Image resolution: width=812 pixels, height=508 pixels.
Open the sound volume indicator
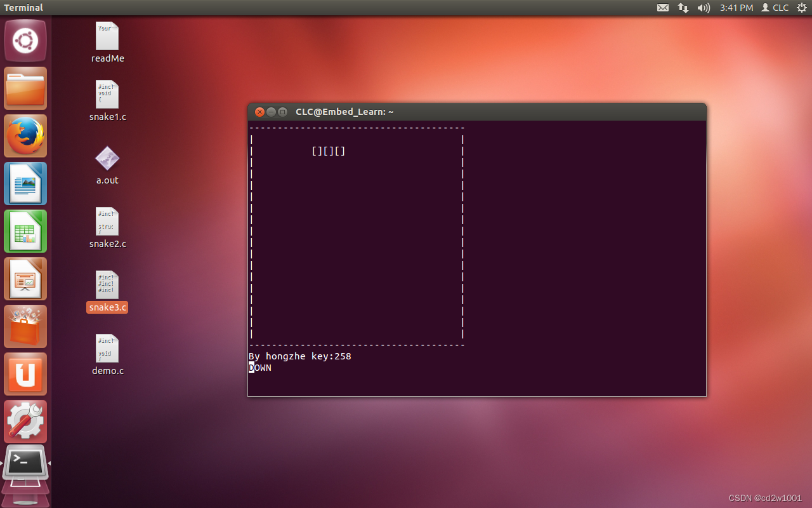click(x=704, y=8)
